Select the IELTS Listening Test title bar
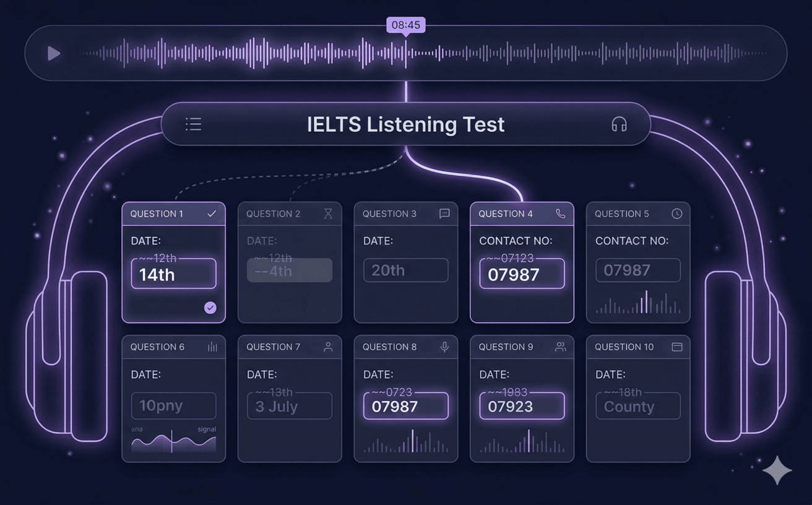The image size is (812, 505). point(406,124)
